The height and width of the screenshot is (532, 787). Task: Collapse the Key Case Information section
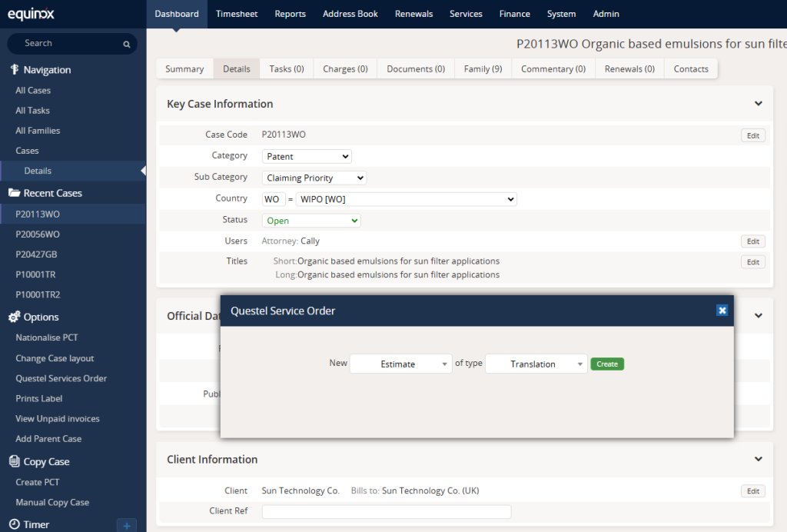(758, 104)
